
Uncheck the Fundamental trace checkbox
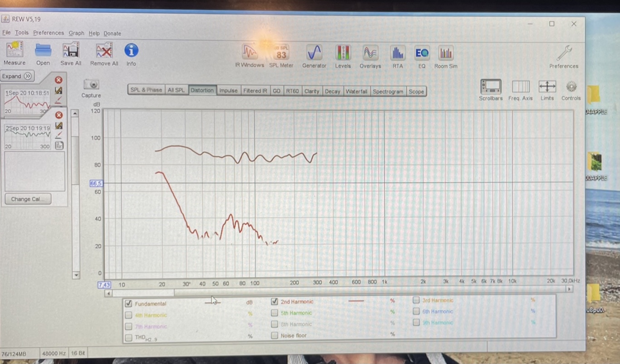[x=128, y=304]
